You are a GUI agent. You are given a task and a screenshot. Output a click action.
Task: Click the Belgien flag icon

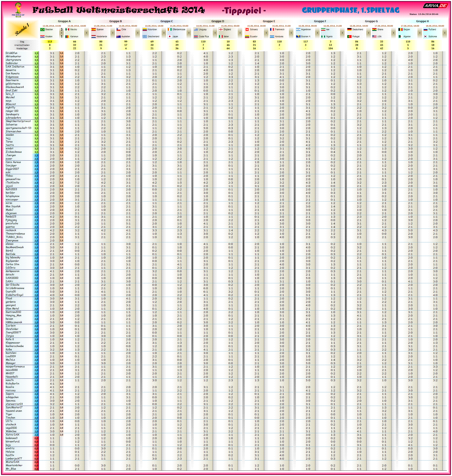coord(400,30)
